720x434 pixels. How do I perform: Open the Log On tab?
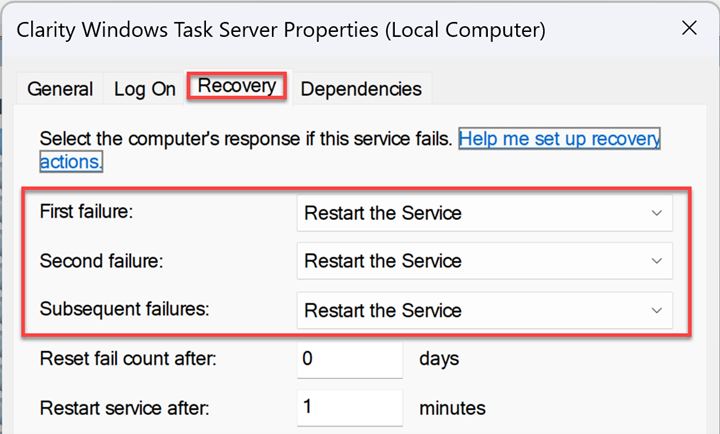[145, 89]
